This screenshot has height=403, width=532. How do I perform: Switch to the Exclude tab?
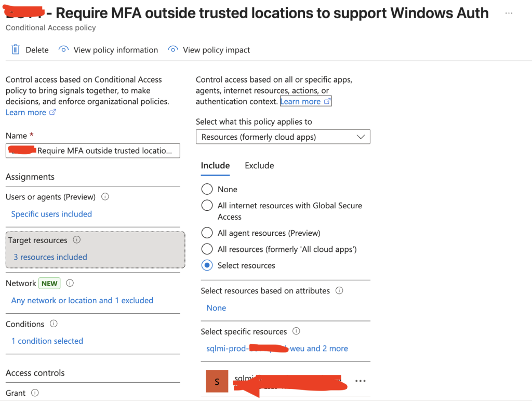click(x=259, y=166)
